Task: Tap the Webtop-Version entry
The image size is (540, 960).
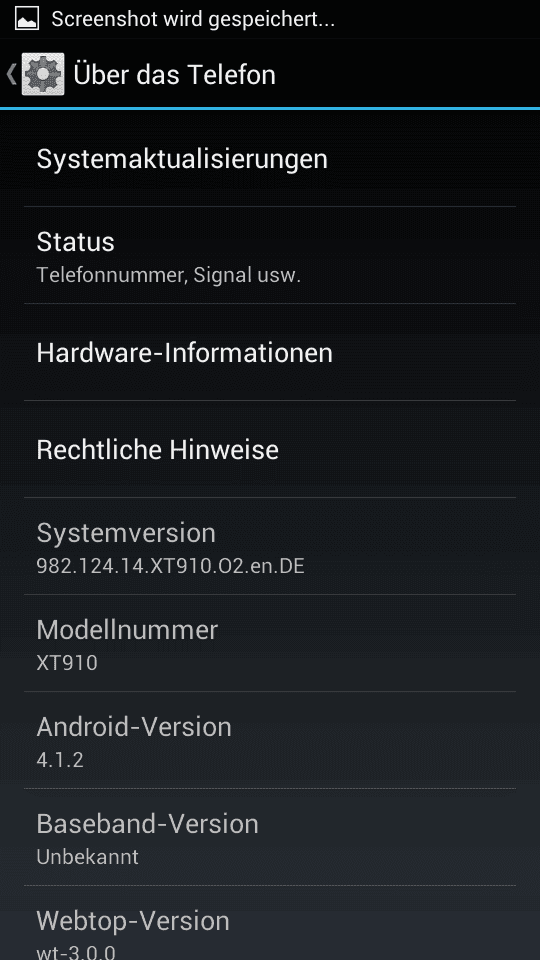Action: 270,923
